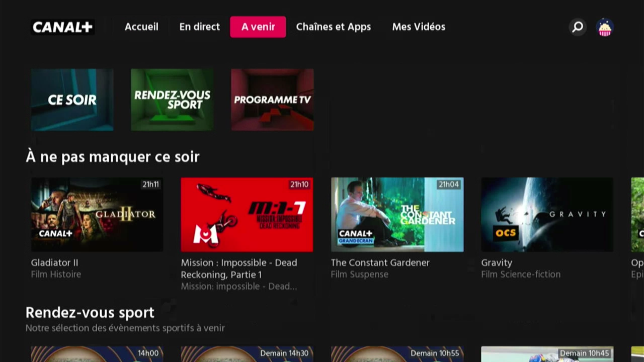Click the 21h10 time badge
644x362 pixels.
(x=299, y=184)
